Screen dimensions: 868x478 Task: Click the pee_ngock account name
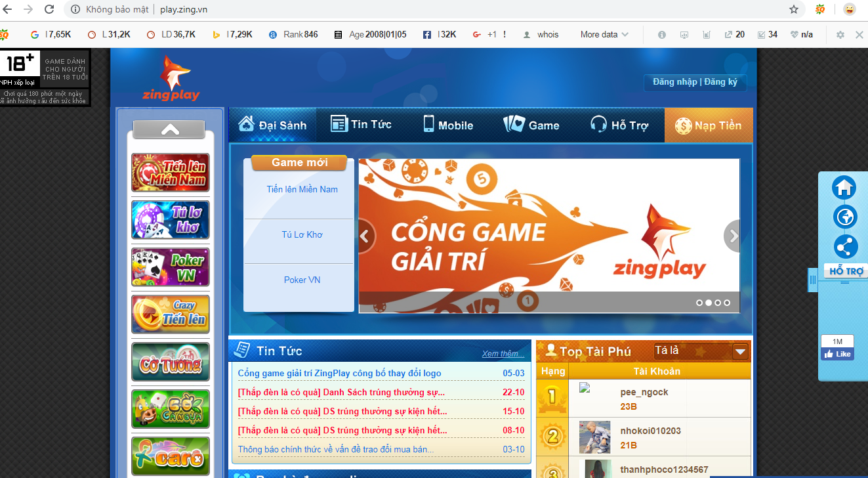click(x=644, y=392)
